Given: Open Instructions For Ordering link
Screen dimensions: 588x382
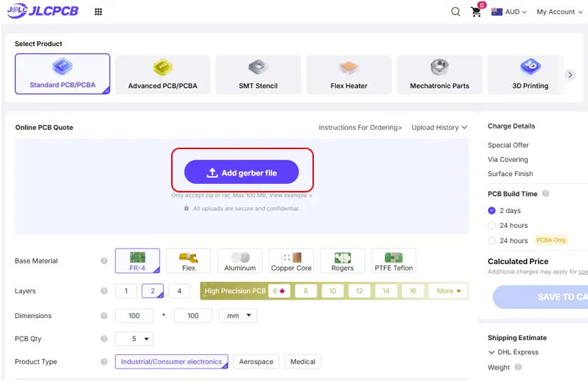Looking at the screenshot, I should pos(360,128).
